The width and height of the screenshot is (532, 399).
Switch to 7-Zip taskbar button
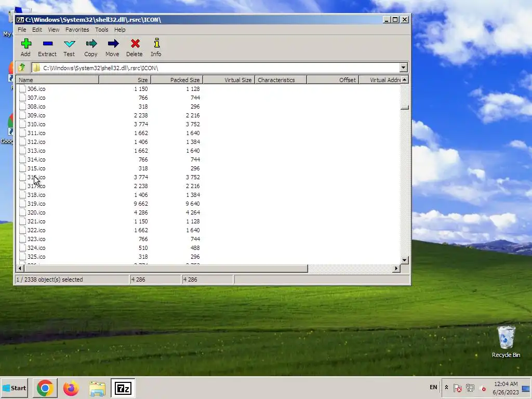coord(123,388)
